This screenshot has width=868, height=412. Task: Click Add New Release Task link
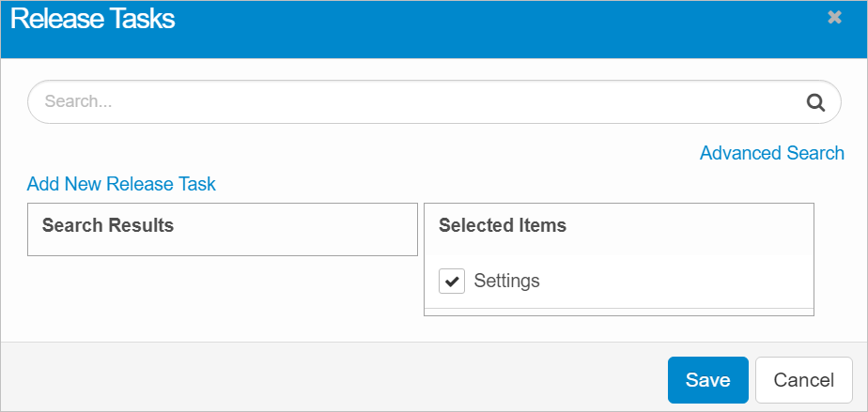pos(121,184)
